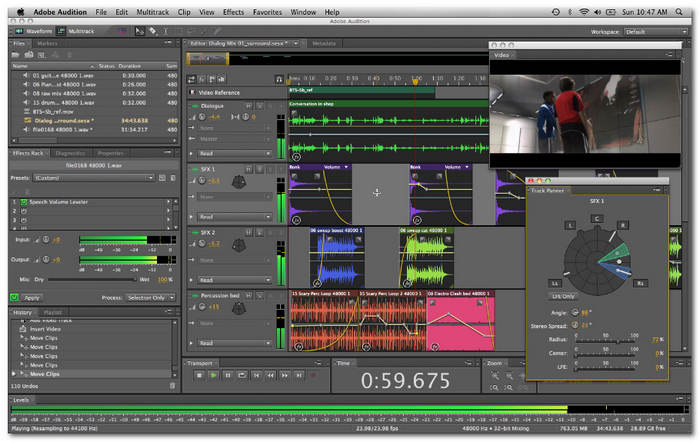Open SFX 2 track Read automation dropdown
The image size is (700, 442).
234,280
